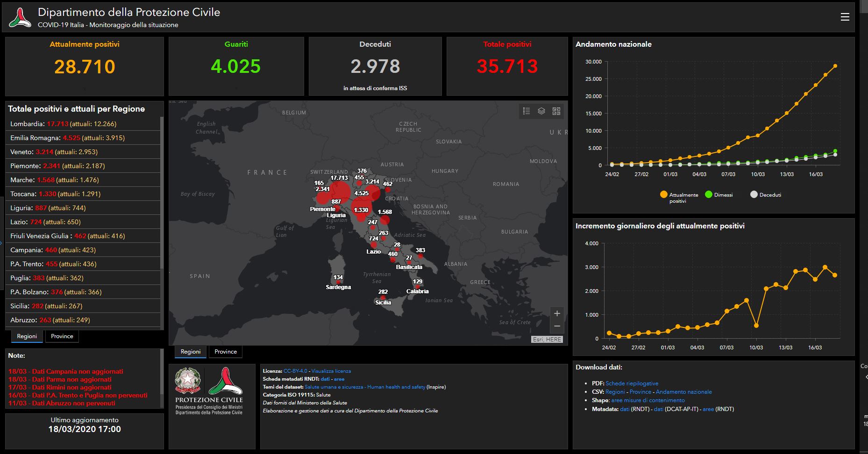Open 'aree' link in Scheda metadati RNDT row
This screenshot has height=454, width=868.
click(x=339, y=379)
